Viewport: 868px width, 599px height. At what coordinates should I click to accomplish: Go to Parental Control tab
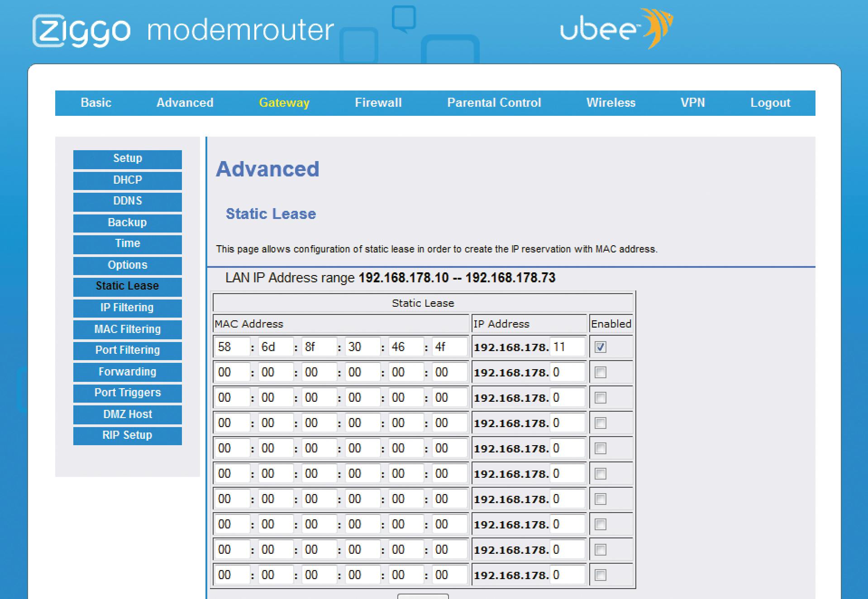(x=494, y=103)
